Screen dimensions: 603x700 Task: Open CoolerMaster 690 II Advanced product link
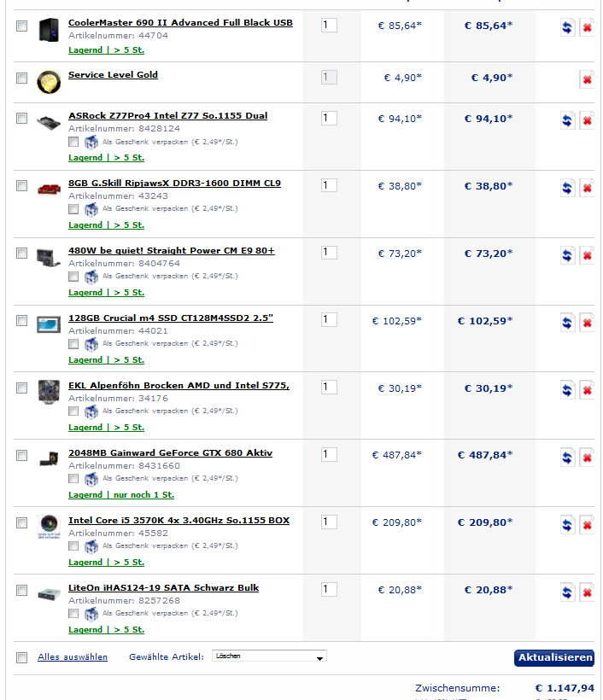tap(180, 23)
